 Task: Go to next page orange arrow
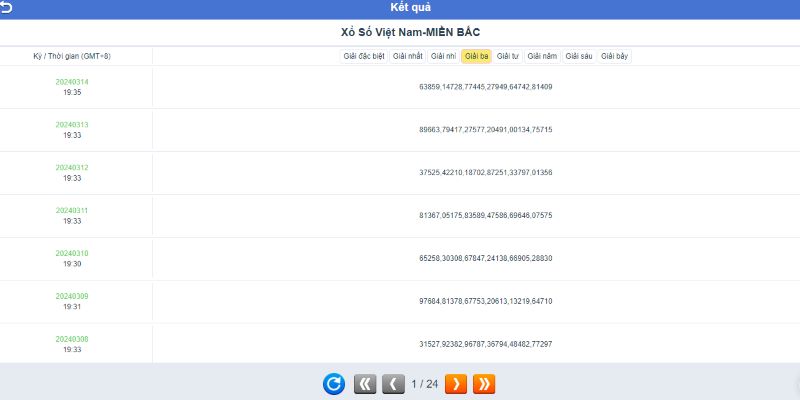pyautogui.click(x=455, y=384)
